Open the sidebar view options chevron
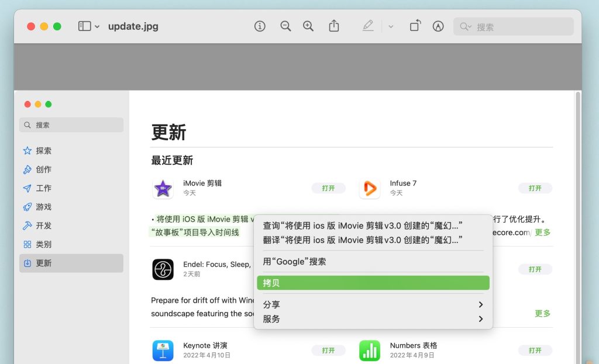Screen dimensions: 599x364 pos(97,26)
